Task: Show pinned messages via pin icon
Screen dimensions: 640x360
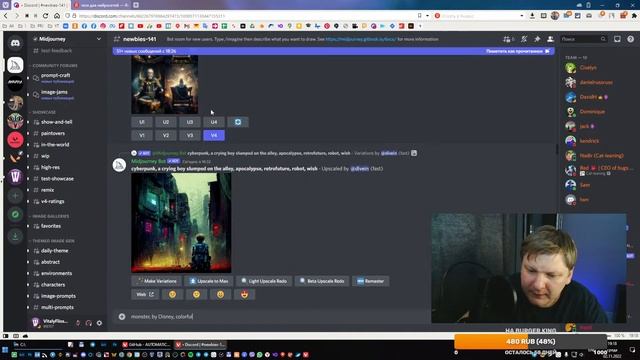Action: 537,39
